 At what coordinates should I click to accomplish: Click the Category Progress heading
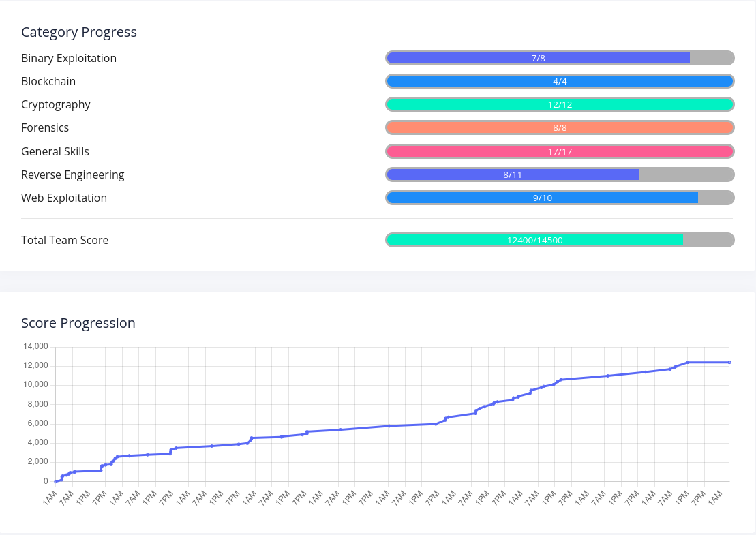79,32
